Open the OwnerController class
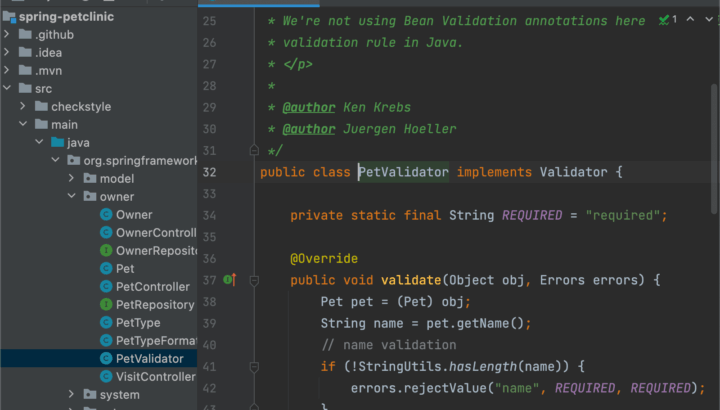 [156, 232]
